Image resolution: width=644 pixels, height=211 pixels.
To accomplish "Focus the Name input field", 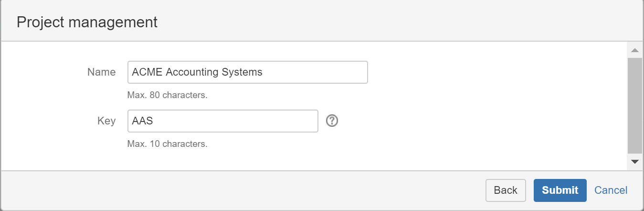I will click(248, 72).
